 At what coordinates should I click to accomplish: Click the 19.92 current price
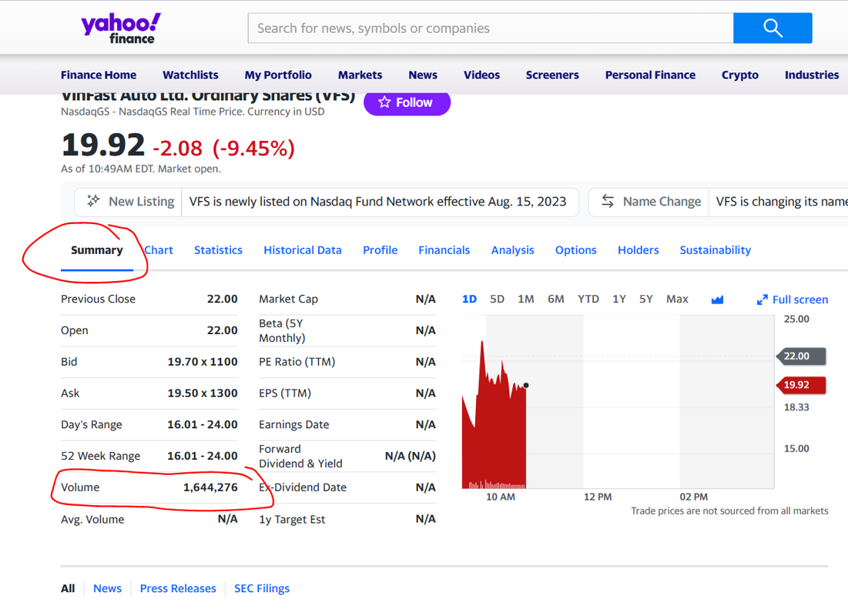pyautogui.click(x=102, y=146)
